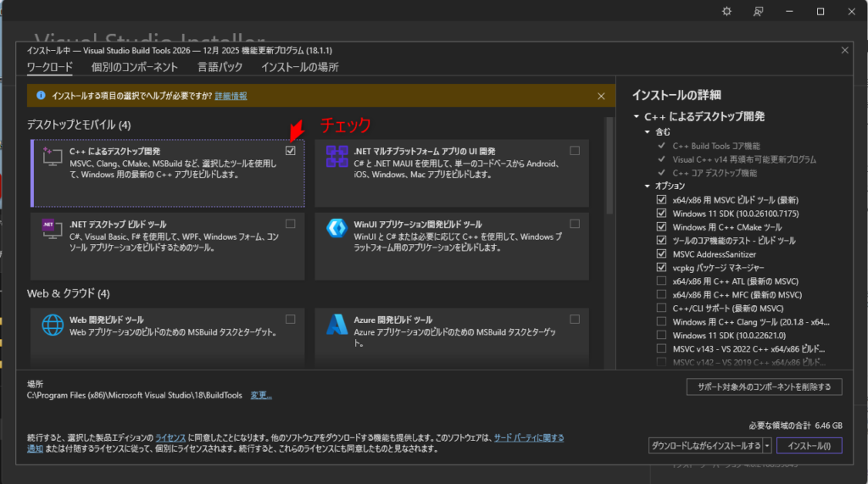Enable the Windows 11 SDK (10.0.22621.0) checkbox

pos(661,335)
